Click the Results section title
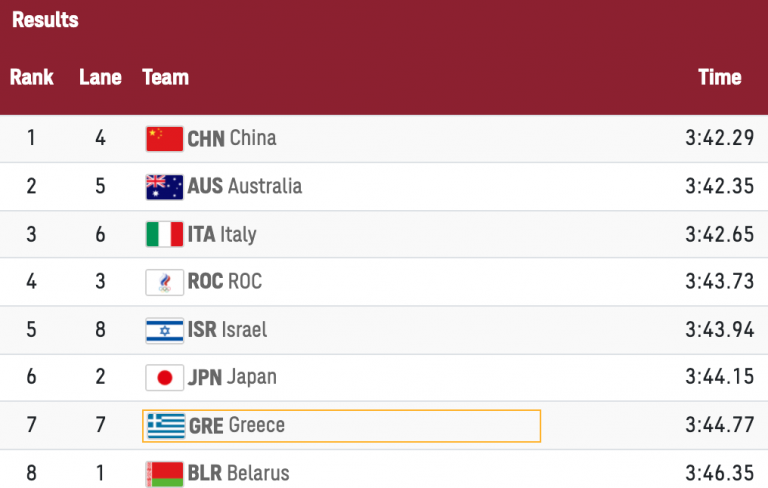768x488 pixels. pyautogui.click(x=45, y=20)
